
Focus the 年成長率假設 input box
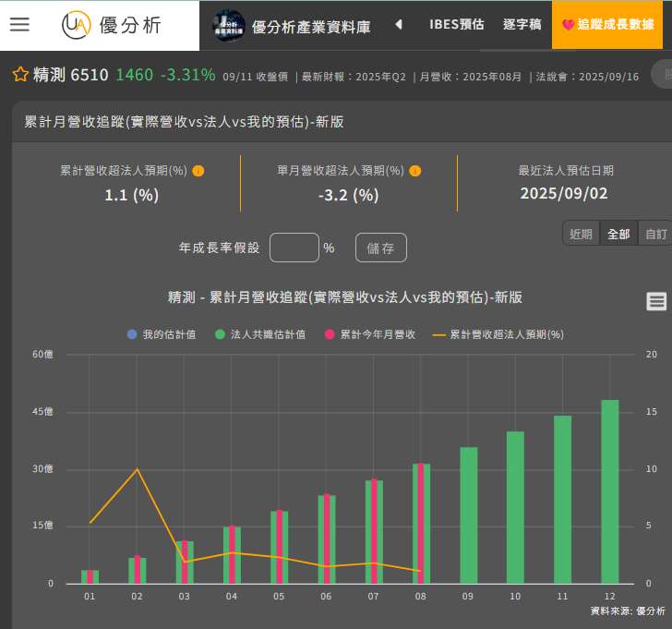294,248
